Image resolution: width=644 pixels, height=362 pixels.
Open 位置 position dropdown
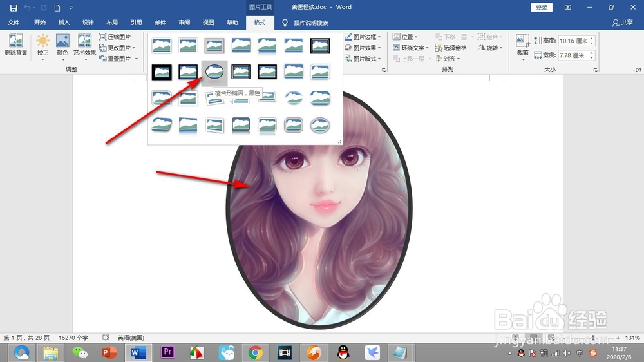405,37
